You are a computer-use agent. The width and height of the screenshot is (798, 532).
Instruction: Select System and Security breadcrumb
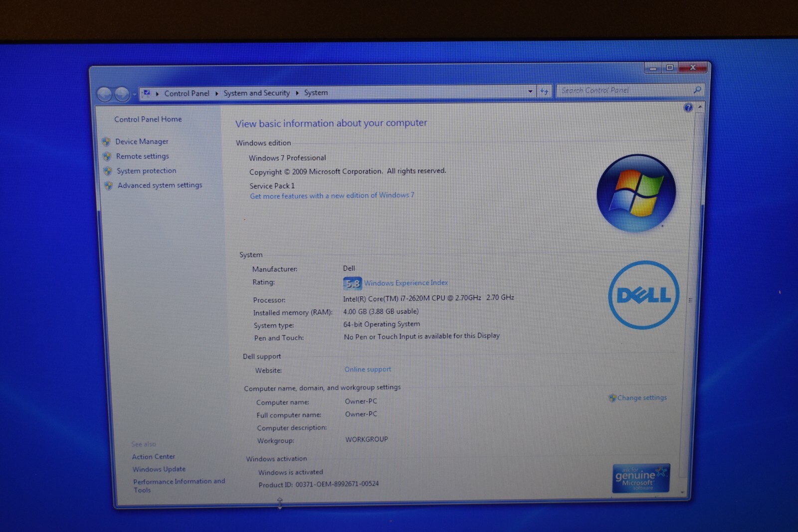256,93
